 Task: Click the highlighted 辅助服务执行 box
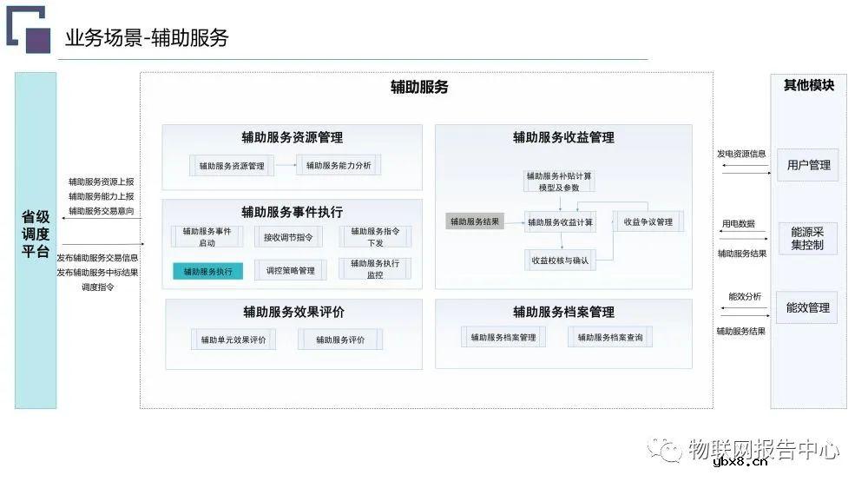pyautogui.click(x=208, y=271)
